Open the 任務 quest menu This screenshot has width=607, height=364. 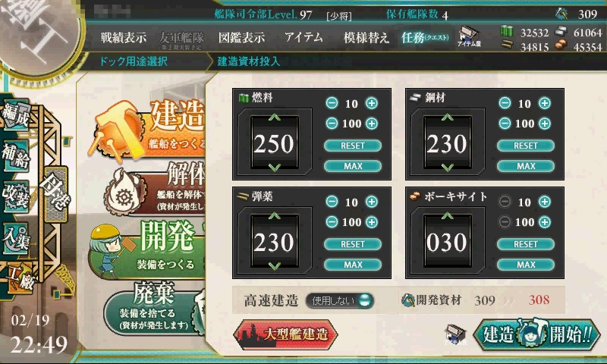tap(425, 37)
